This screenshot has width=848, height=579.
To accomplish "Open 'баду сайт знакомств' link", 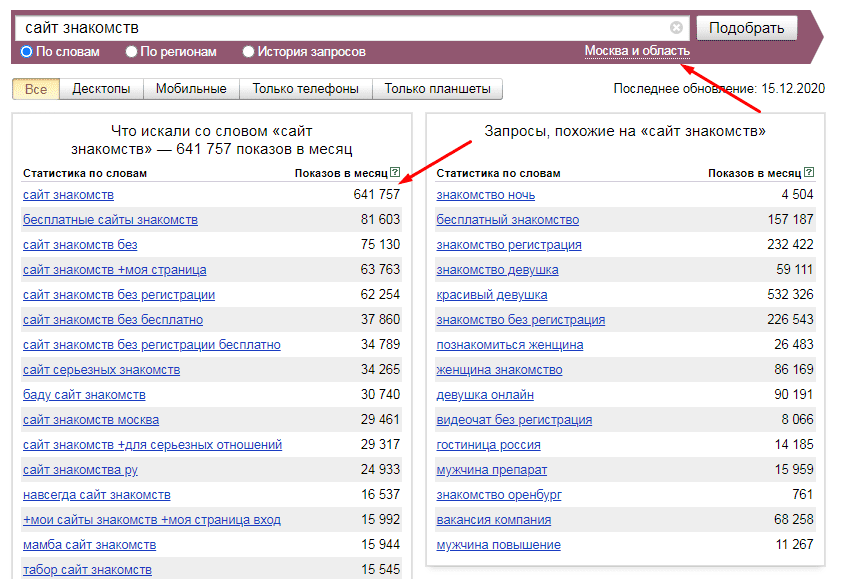I will 84,395.
